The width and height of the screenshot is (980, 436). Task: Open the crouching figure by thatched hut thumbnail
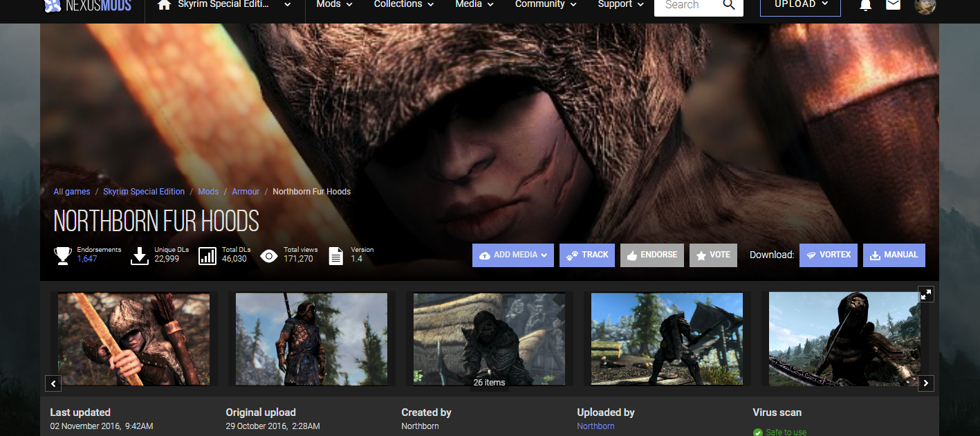click(x=489, y=339)
